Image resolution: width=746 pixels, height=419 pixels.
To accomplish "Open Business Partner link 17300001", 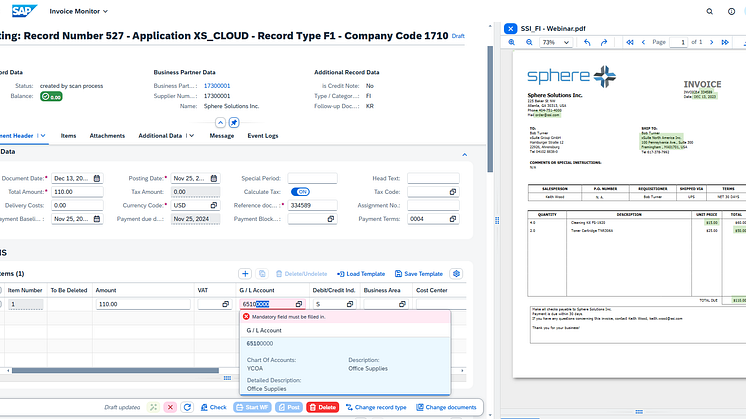I will [217, 86].
